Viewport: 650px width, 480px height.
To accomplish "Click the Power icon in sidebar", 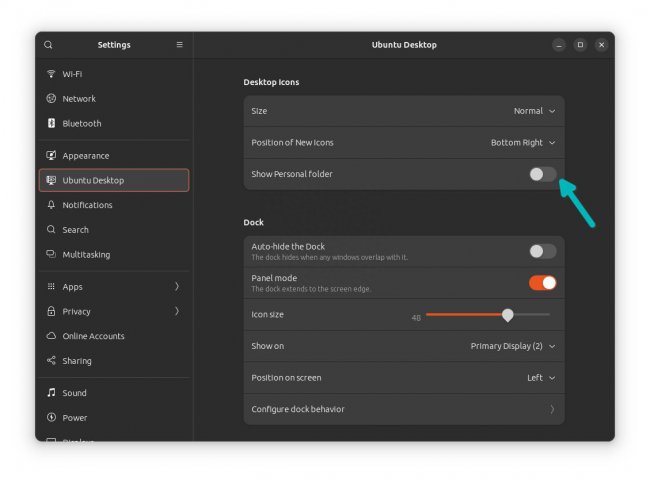I will [x=51, y=417].
